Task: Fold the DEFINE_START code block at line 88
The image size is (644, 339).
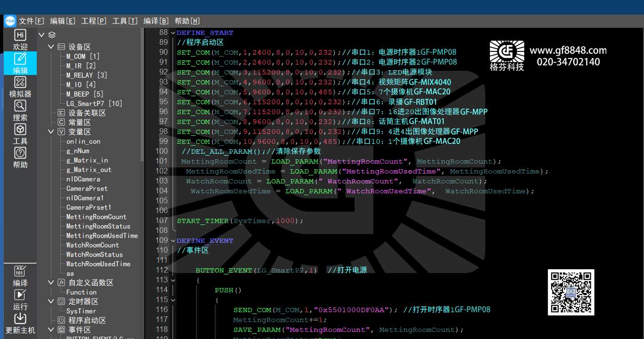Action: [173, 33]
